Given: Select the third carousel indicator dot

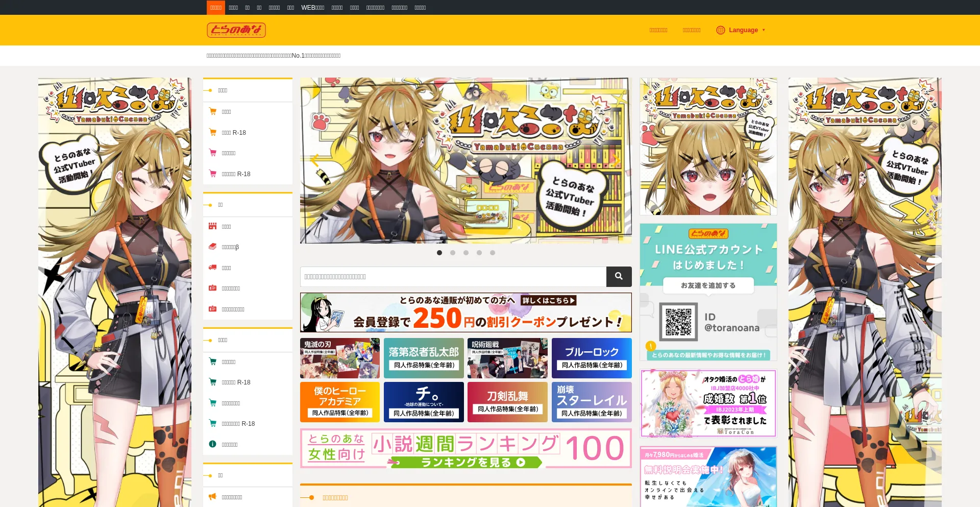Looking at the screenshot, I should tap(466, 253).
